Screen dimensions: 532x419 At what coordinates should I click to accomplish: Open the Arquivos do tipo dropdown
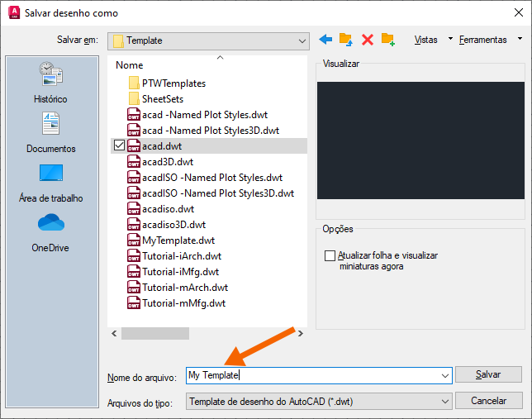319,402
